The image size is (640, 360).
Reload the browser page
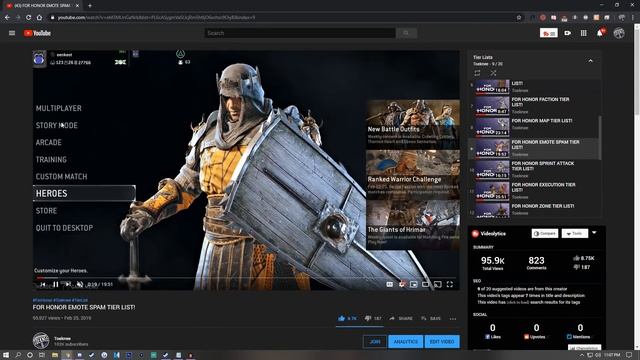(28, 18)
